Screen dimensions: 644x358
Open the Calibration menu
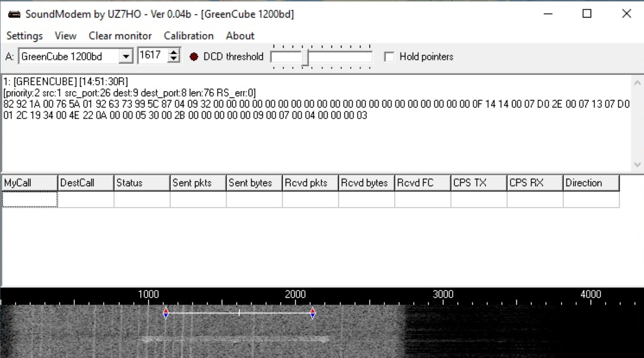pyautogui.click(x=189, y=36)
